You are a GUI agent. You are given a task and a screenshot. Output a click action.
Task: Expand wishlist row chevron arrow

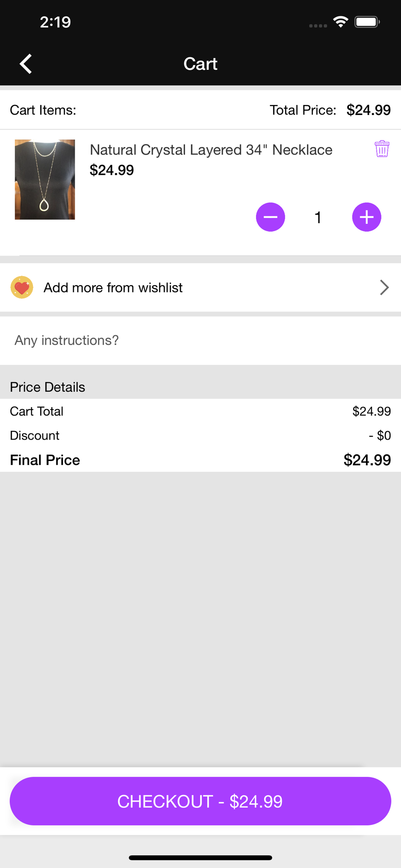pyautogui.click(x=384, y=287)
